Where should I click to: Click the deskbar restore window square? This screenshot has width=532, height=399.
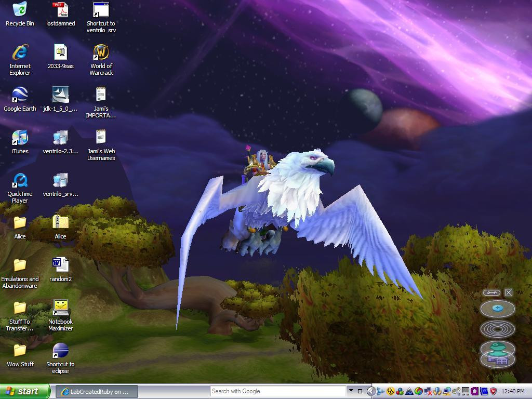[x=360, y=391]
